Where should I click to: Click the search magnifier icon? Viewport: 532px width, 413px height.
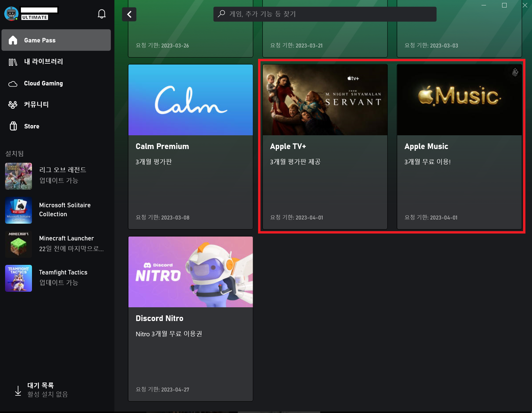[x=221, y=14]
